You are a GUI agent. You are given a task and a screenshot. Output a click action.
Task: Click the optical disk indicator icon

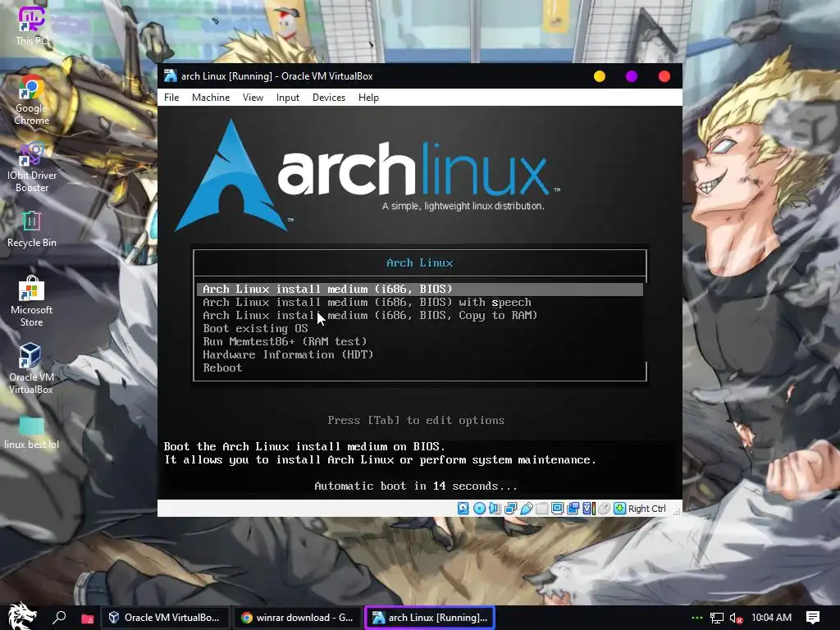[479, 509]
